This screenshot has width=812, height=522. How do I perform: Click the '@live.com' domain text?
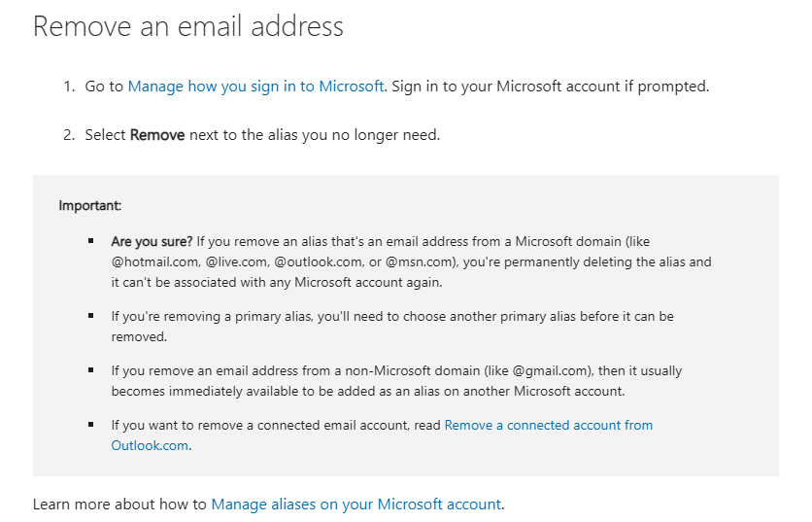(238, 261)
